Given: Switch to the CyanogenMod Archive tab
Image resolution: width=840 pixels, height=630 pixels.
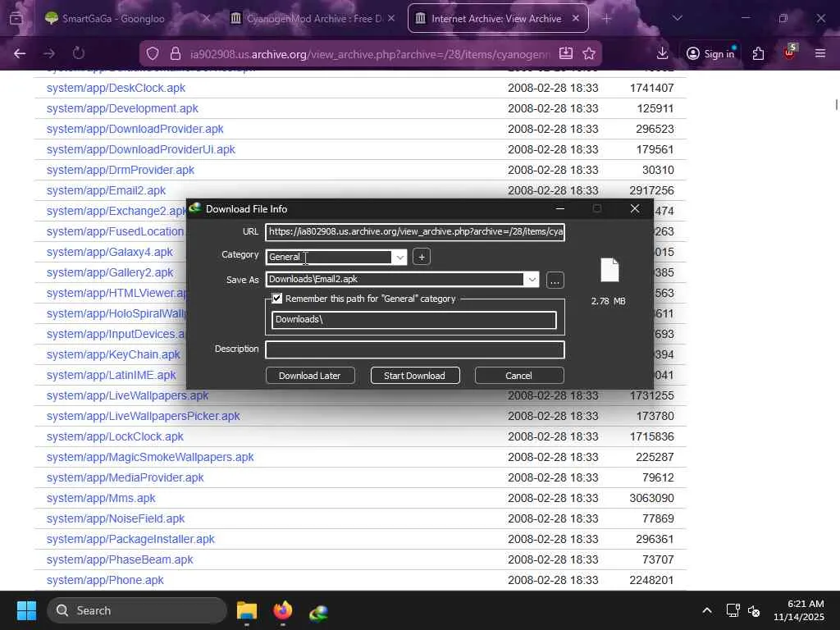Looking at the screenshot, I should (x=313, y=18).
